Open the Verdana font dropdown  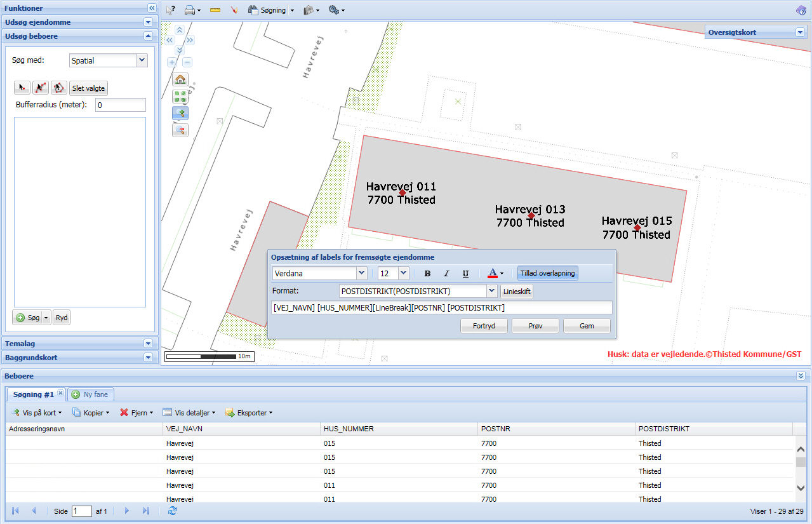pyautogui.click(x=362, y=274)
